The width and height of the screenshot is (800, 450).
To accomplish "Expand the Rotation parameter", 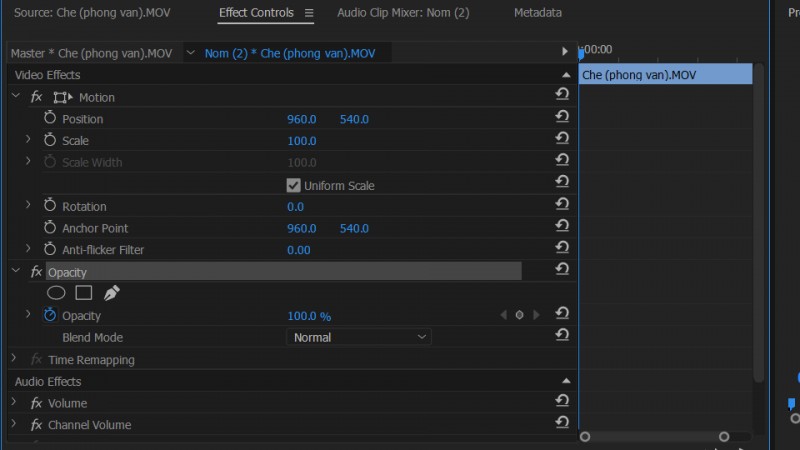I will coord(28,205).
